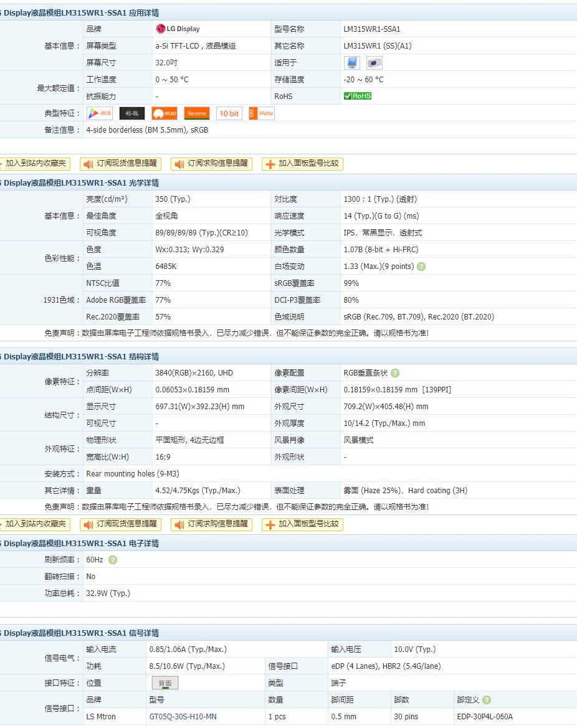Click 加入面板型号比较 above the 电子详情 section
This screenshot has width=577, height=728.
(x=302, y=524)
